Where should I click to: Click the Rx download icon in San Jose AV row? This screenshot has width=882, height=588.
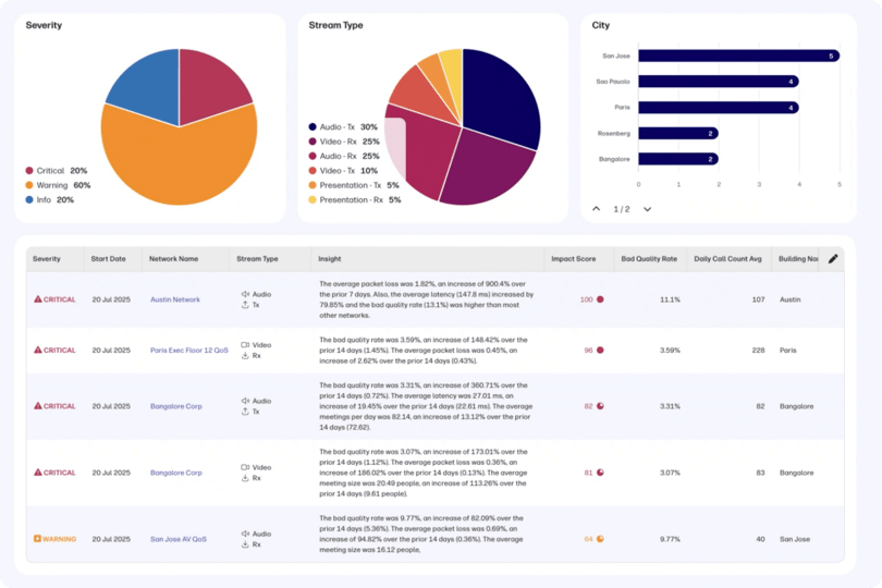[246, 544]
